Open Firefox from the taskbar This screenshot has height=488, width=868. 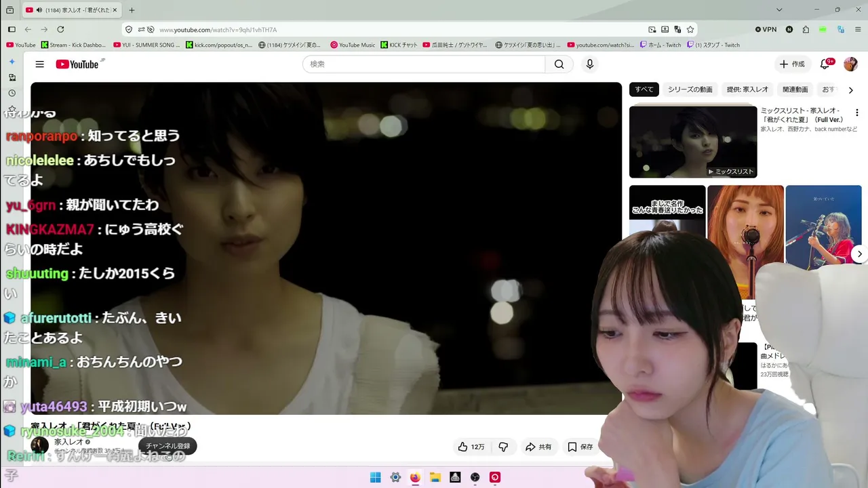tap(415, 477)
